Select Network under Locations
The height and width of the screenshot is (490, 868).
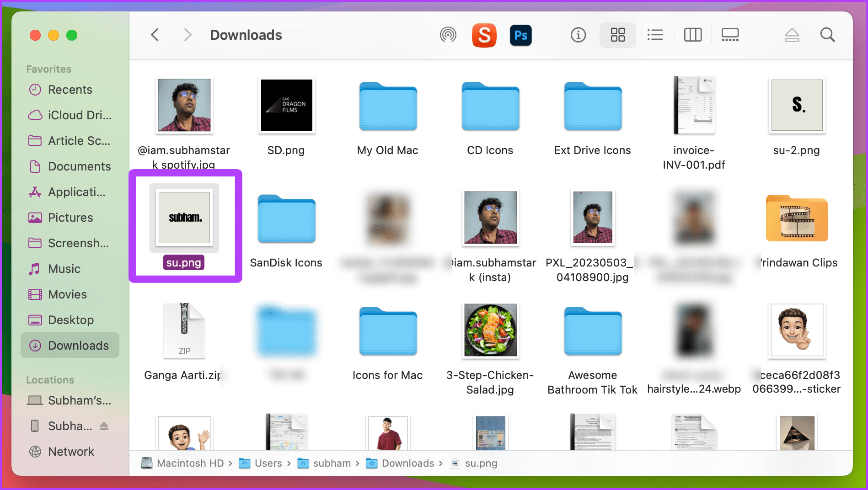pos(71,452)
